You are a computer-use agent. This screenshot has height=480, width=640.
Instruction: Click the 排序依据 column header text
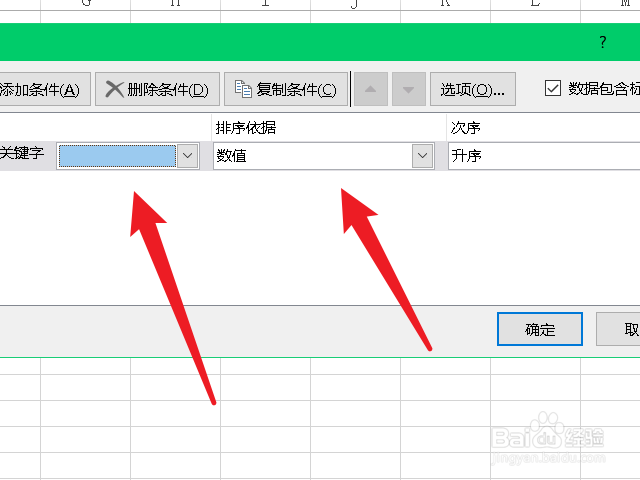[246, 128]
